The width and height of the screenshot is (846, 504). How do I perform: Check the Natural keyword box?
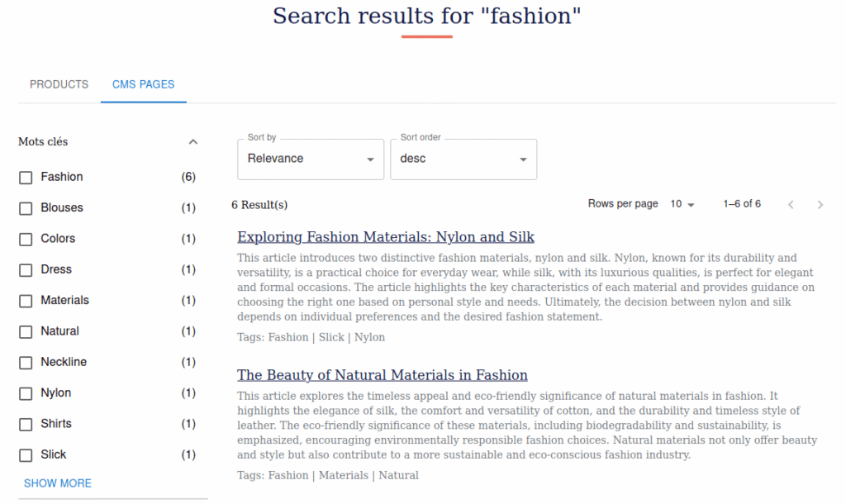pos(26,332)
